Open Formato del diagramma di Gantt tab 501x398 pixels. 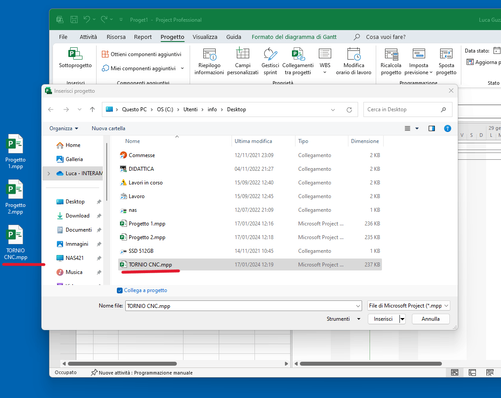point(294,37)
